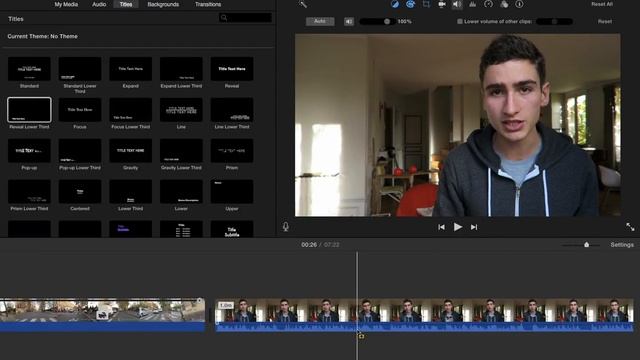This screenshot has width=640, height=360.
Task: Adjust the lower-volume amount slider
Action: (x=554, y=22)
